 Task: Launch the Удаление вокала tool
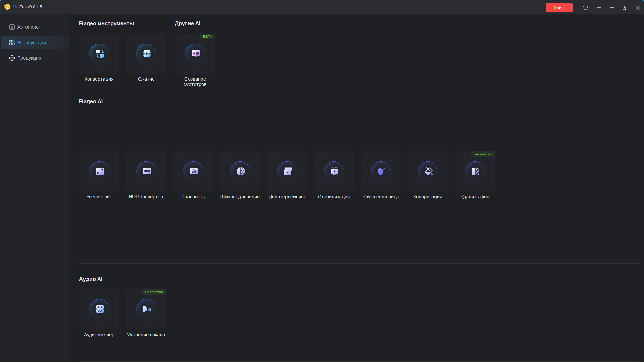(146, 309)
